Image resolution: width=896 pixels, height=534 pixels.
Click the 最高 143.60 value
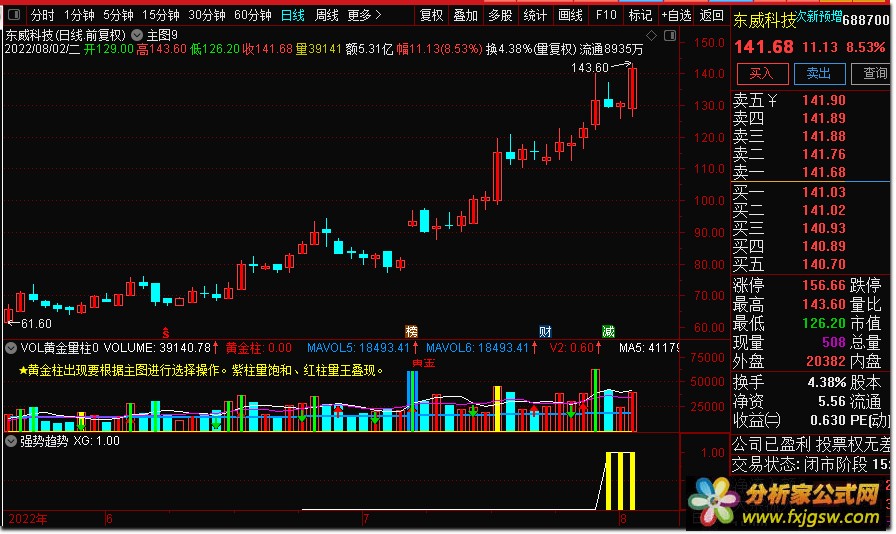coord(823,304)
